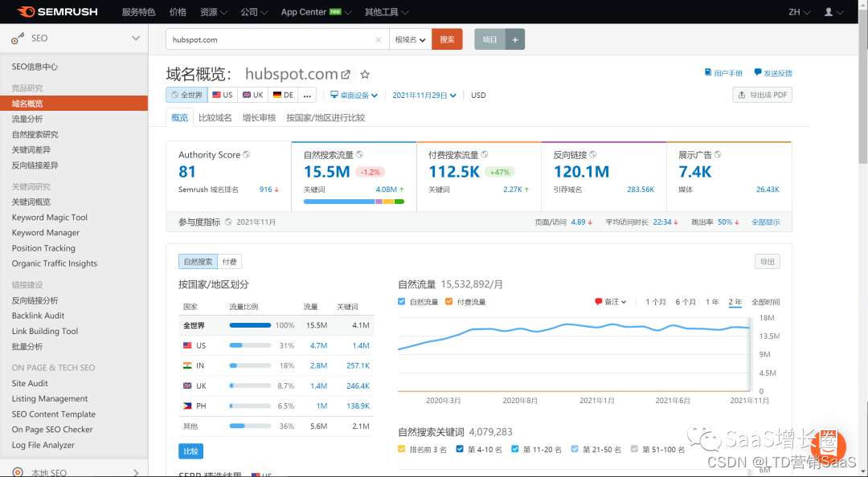Image resolution: width=868 pixels, height=477 pixels.
Task: Toggle 第 4-10 名 checkbox
Action: 460,449
